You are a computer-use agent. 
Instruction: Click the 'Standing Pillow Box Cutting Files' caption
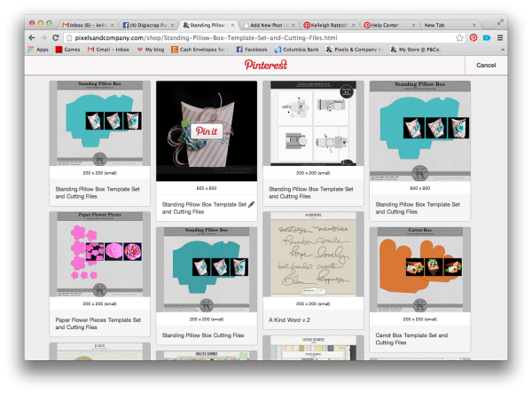click(x=203, y=335)
